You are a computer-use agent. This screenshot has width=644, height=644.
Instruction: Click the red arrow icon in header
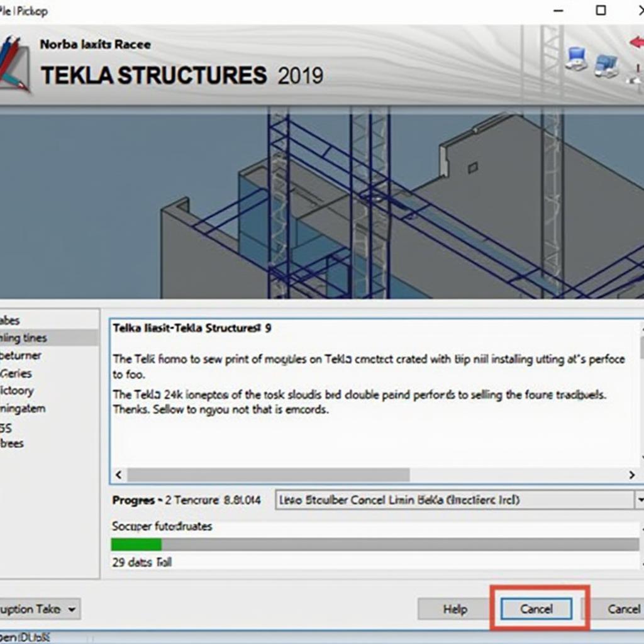pyautogui.click(x=636, y=42)
